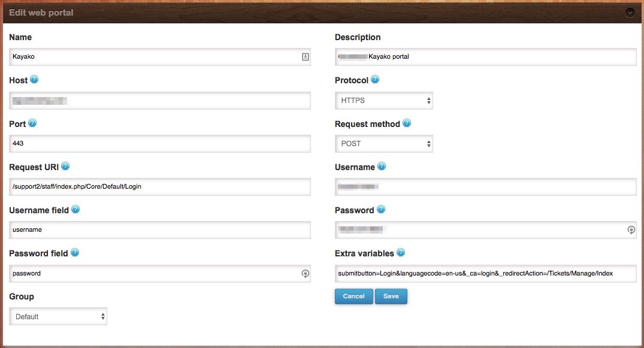
Task: Expand the Group Default dropdown
Action: point(58,316)
